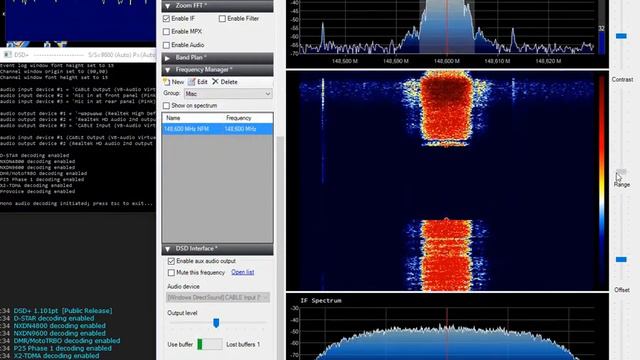The height and width of the screenshot is (360, 640).
Task: Click the 'P25 Phase 1 decoding enabled' blue line
Action: point(62,349)
